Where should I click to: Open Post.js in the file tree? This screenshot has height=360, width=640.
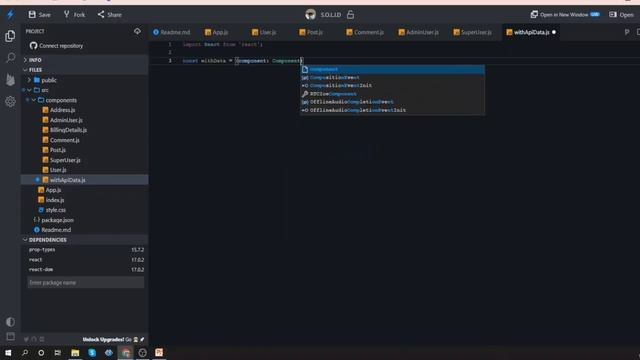(58, 150)
